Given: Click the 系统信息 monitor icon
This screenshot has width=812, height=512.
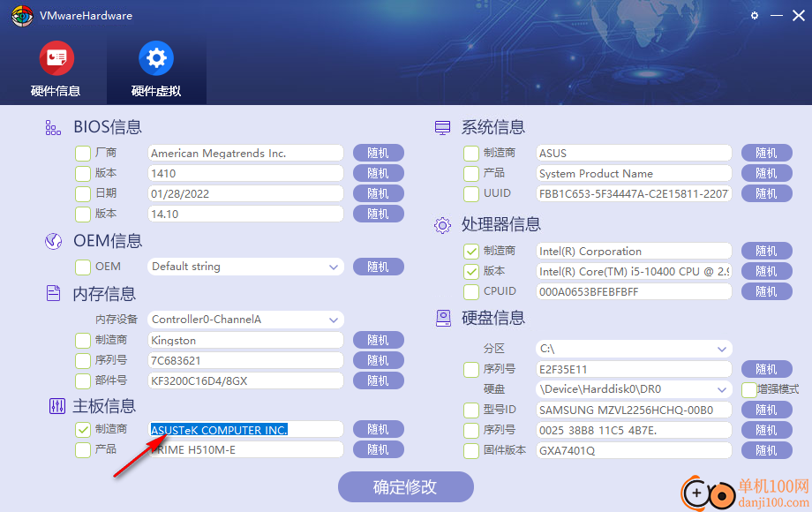Looking at the screenshot, I should tap(442, 127).
